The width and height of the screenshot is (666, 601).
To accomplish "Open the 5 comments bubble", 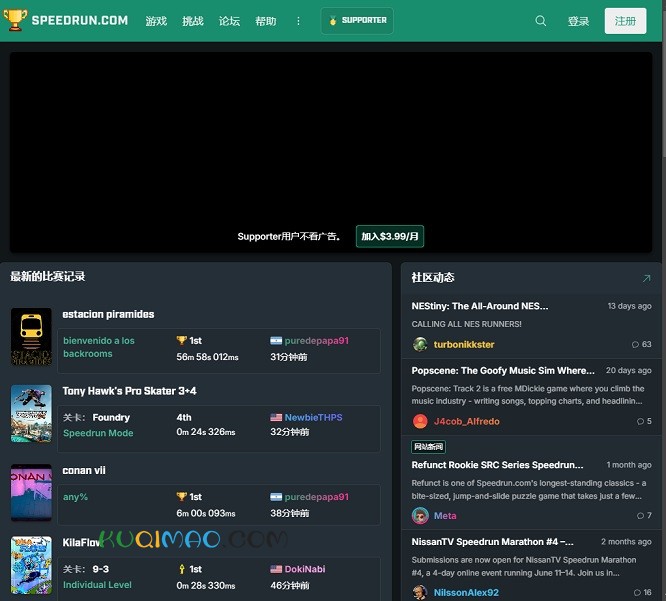I will click(x=644, y=421).
